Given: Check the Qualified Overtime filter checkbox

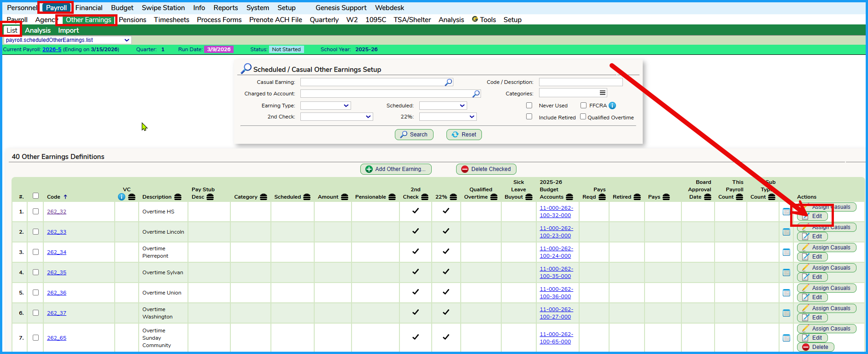Looking at the screenshot, I should pos(583,117).
